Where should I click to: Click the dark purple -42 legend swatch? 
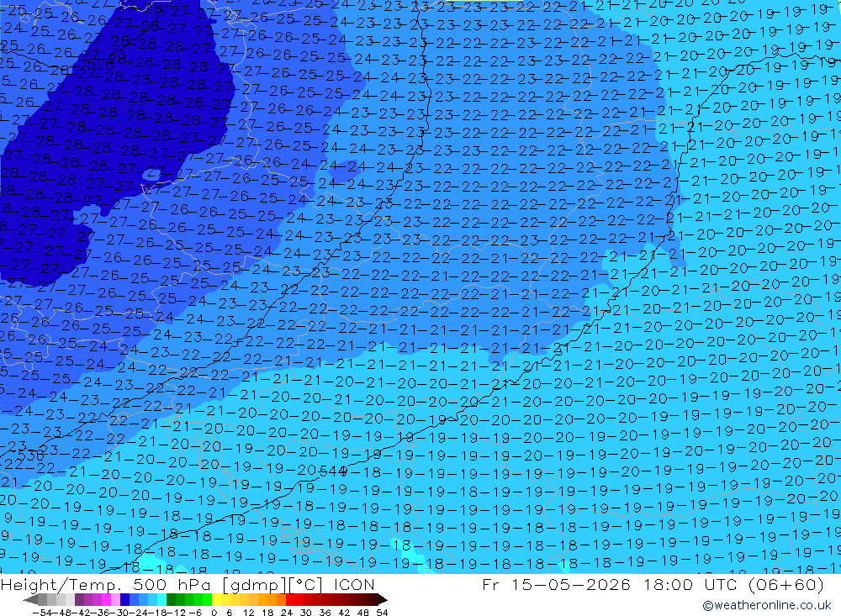pos(79,599)
